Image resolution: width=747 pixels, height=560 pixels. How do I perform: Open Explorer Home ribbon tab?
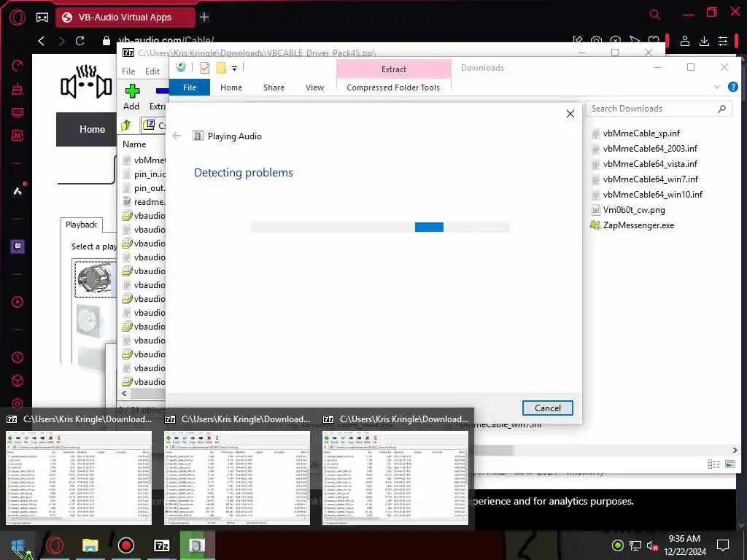231,87
